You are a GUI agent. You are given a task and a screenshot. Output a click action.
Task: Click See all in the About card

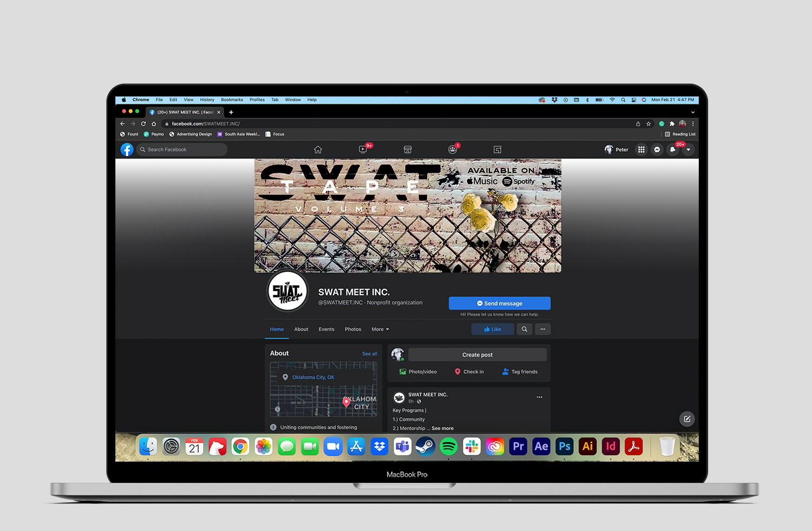[x=370, y=354]
